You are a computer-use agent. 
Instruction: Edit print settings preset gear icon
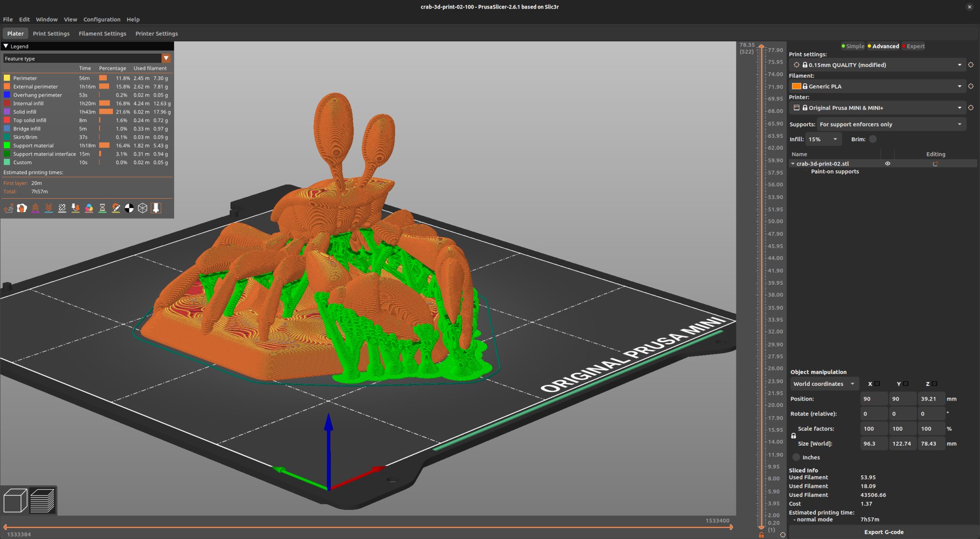click(x=970, y=65)
